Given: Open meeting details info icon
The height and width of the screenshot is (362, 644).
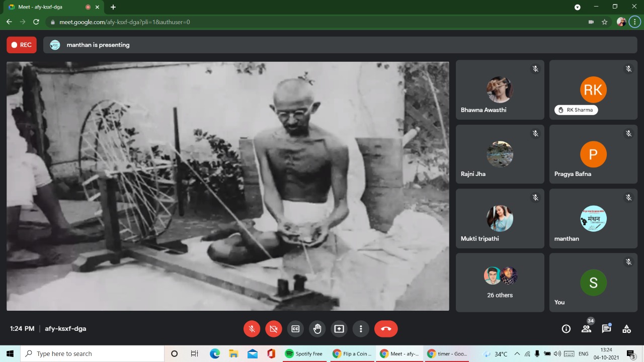Looking at the screenshot, I should 566,329.
